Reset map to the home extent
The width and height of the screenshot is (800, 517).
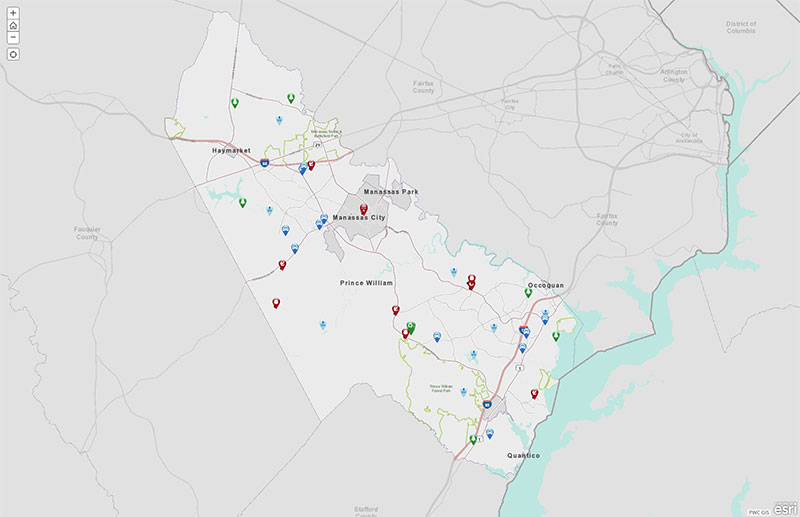(13, 26)
